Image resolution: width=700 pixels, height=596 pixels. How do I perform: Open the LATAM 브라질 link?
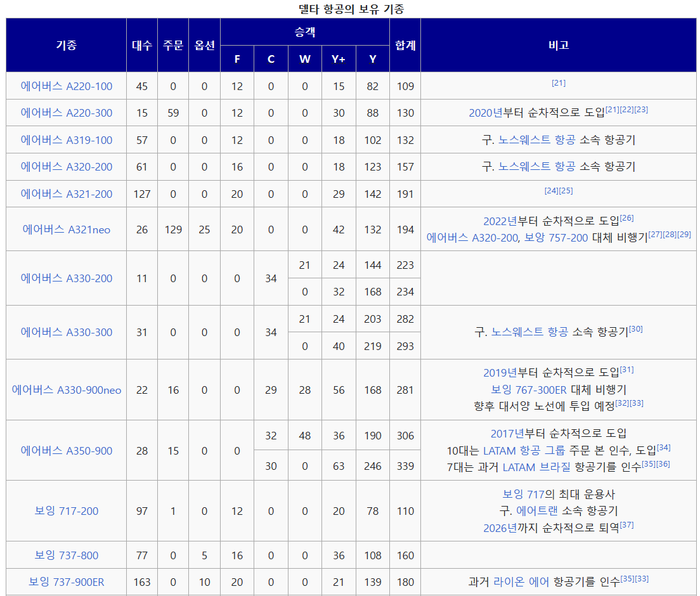[x=536, y=467]
